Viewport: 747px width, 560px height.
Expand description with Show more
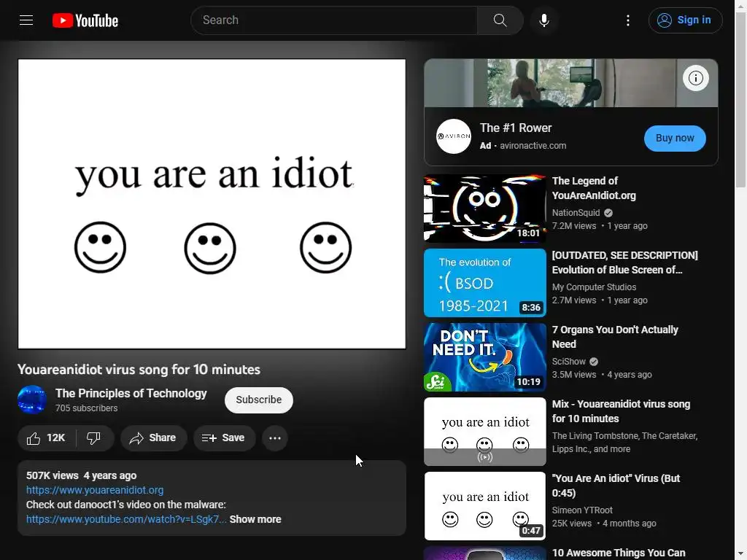coord(255,519)
